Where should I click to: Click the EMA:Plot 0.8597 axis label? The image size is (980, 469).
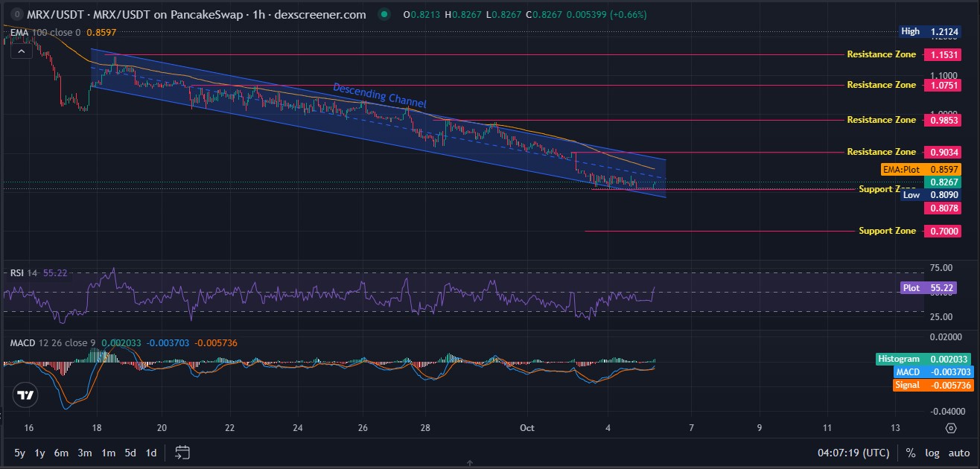click(x=920, y=170)
